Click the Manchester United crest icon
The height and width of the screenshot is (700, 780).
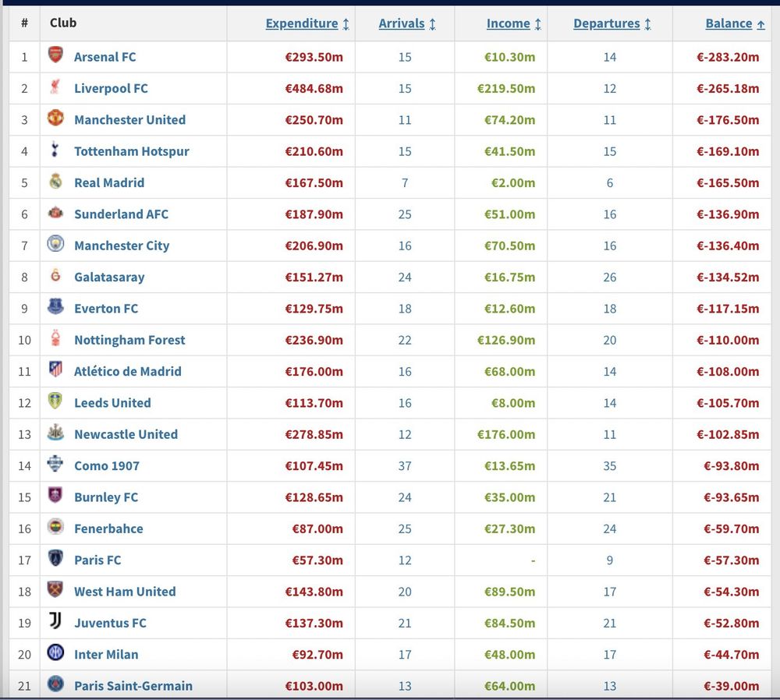pos(55,119)
